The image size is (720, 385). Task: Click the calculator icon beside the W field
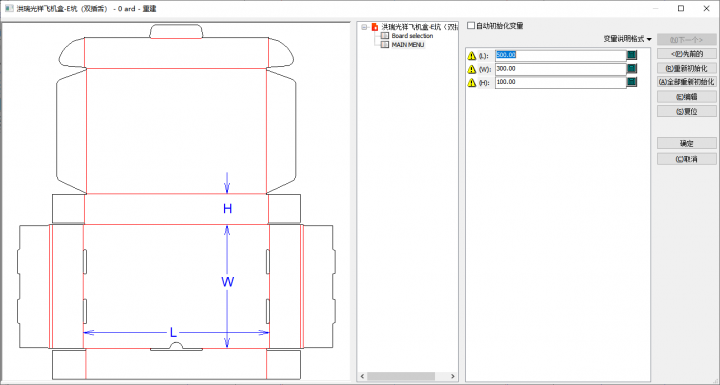(x=632, y=69)
